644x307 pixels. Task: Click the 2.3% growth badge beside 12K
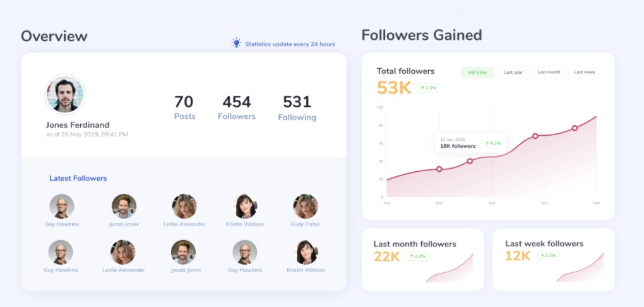tap(549, 256)
